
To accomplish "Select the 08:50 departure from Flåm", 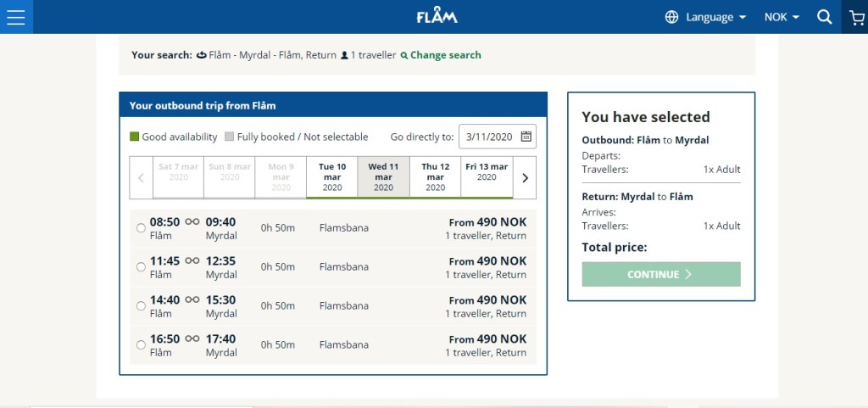I will [x=141, y=228].
